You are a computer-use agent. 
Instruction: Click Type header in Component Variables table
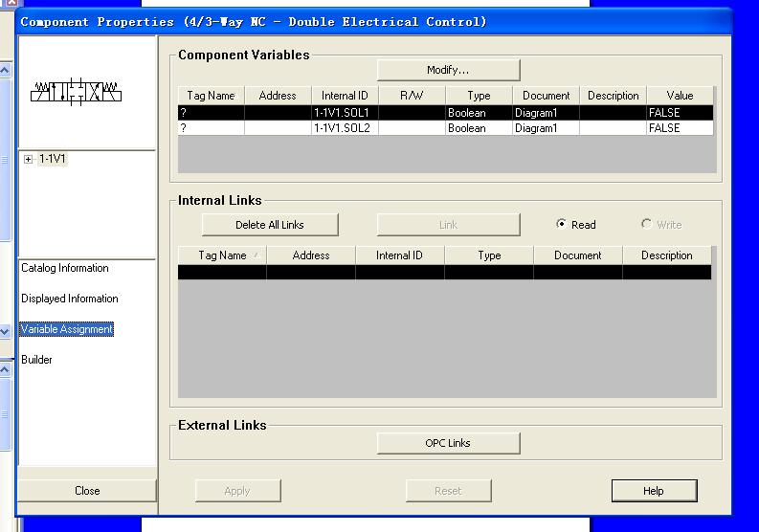(479, 96)
